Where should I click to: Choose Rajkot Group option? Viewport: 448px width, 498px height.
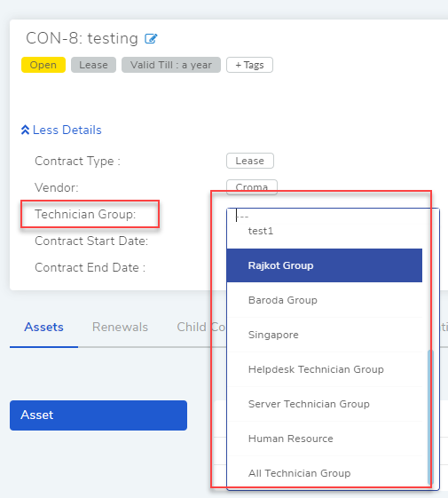pos(325,265)
